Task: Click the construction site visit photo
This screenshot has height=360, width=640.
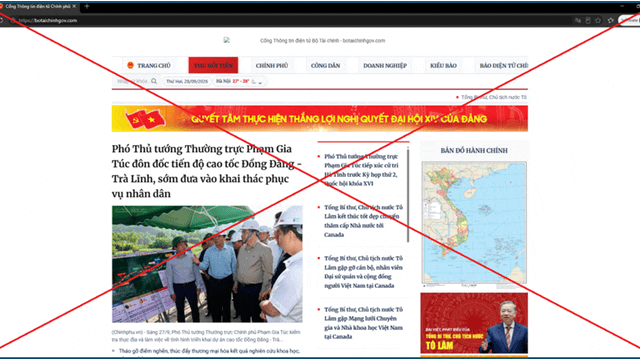Action: click(207, 264)
